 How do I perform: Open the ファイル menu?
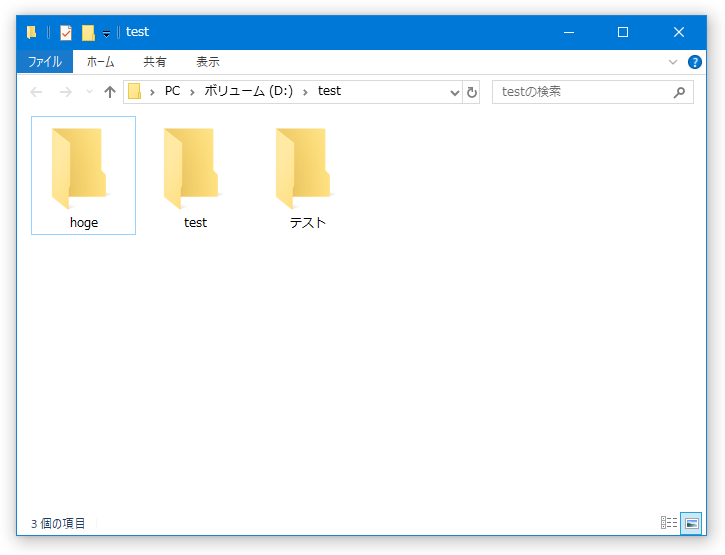pyautogui.click(x=45, y=62)
